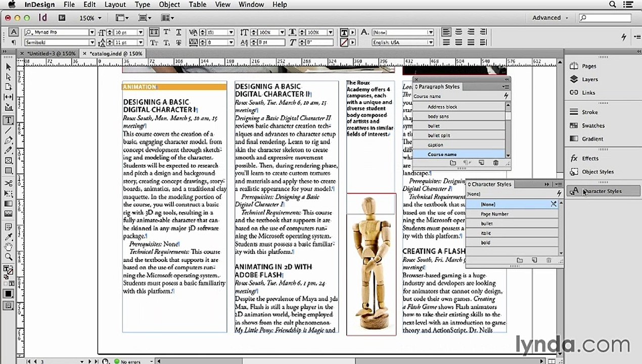Select the Page Number character style

512,214
